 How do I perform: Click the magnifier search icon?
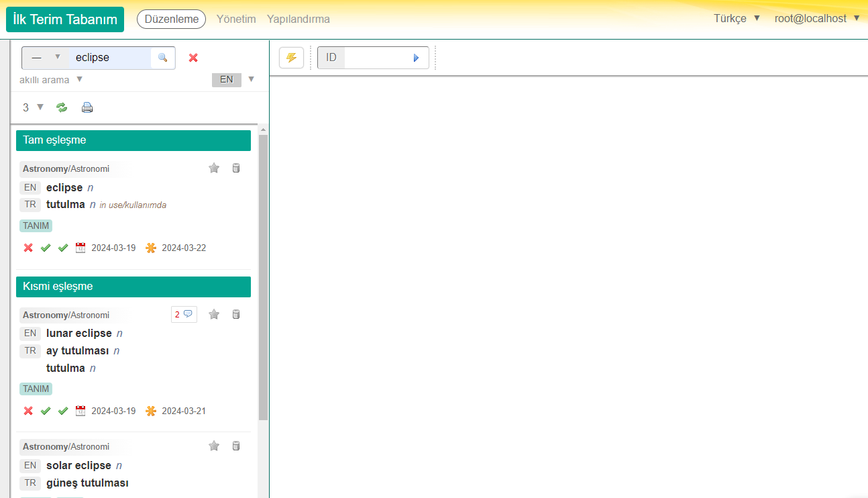click(162, 58)
